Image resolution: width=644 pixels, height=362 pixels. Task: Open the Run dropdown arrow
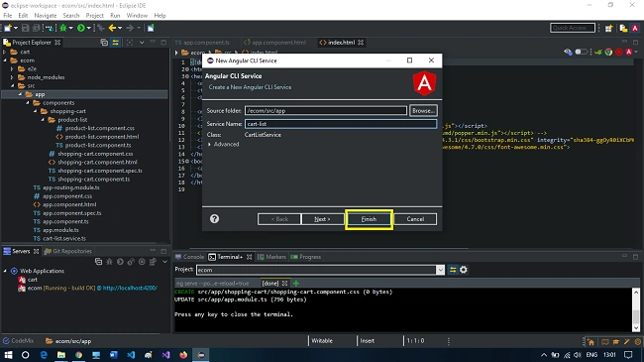(x=89, y=28)
